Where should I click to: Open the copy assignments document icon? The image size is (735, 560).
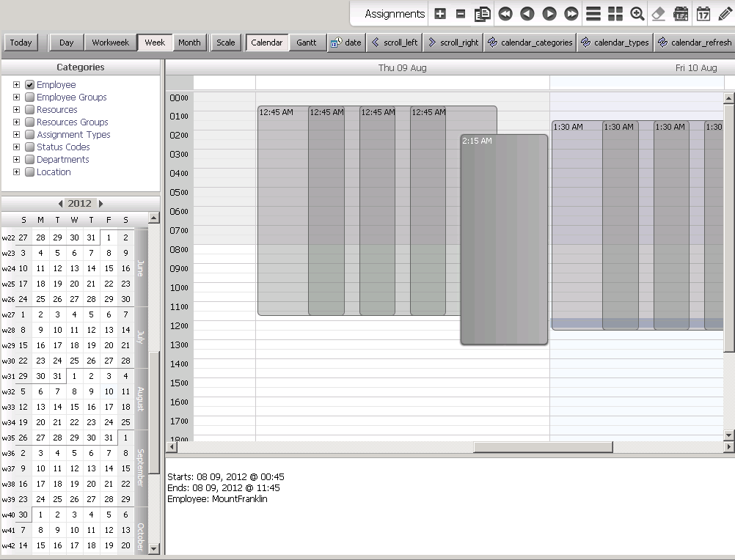(x=481, y=12)
